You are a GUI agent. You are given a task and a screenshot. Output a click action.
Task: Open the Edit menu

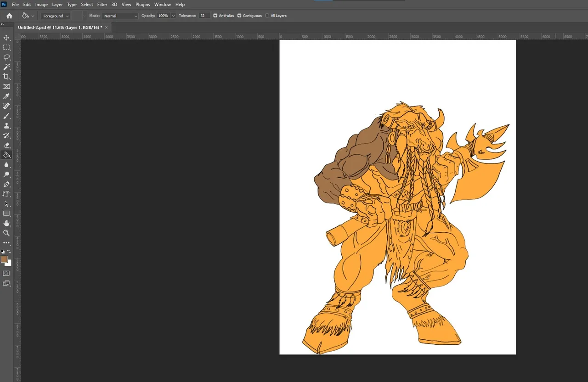(27, 4)
